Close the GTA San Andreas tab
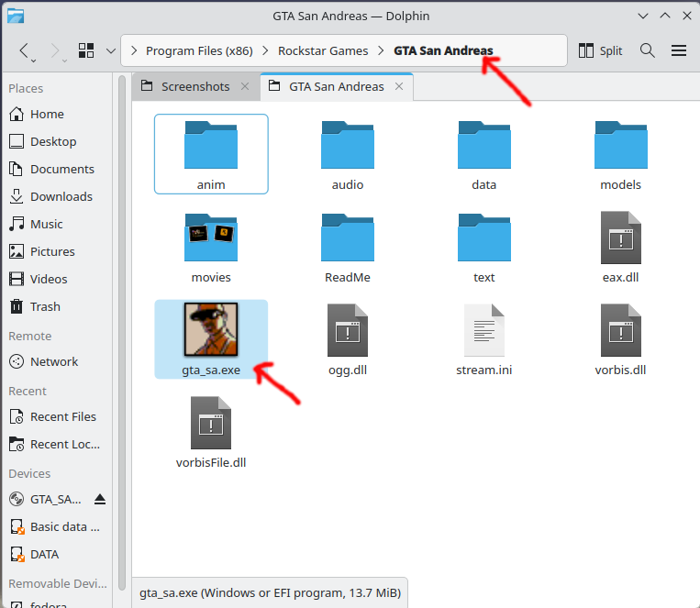Image resolution: width=700 pixels, height=608 pixels. (399, 86)
